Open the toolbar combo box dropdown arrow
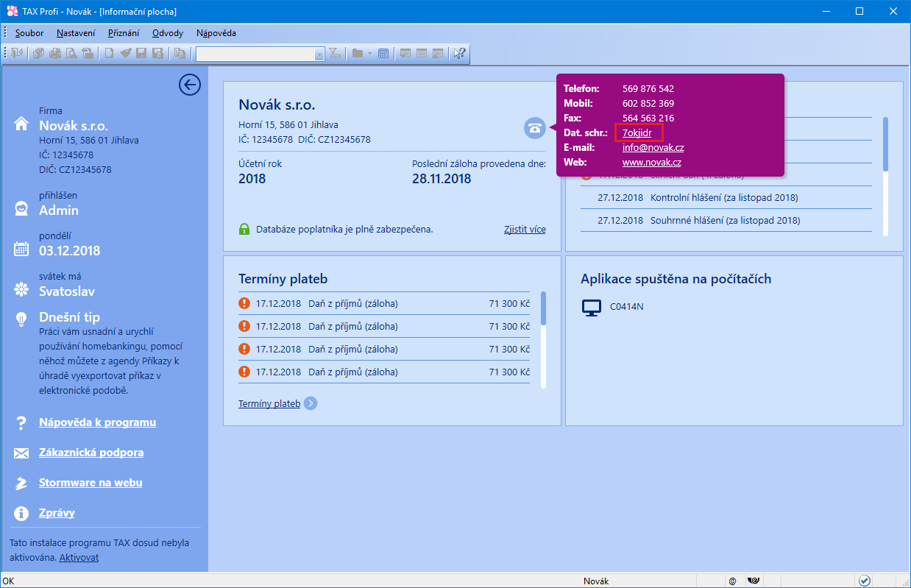This screenshot has width=911, height=588. pos(319,54)
